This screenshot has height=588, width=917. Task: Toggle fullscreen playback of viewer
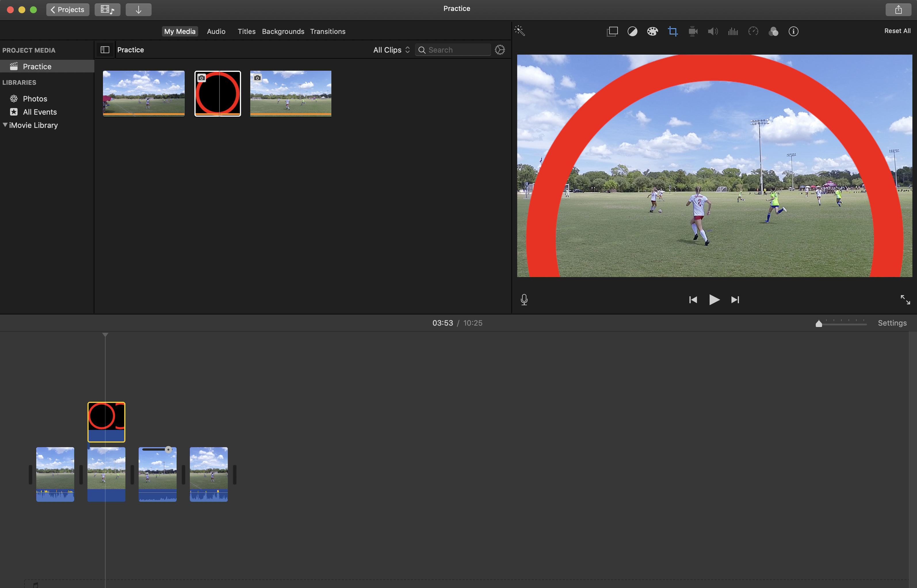coord(905,300)
